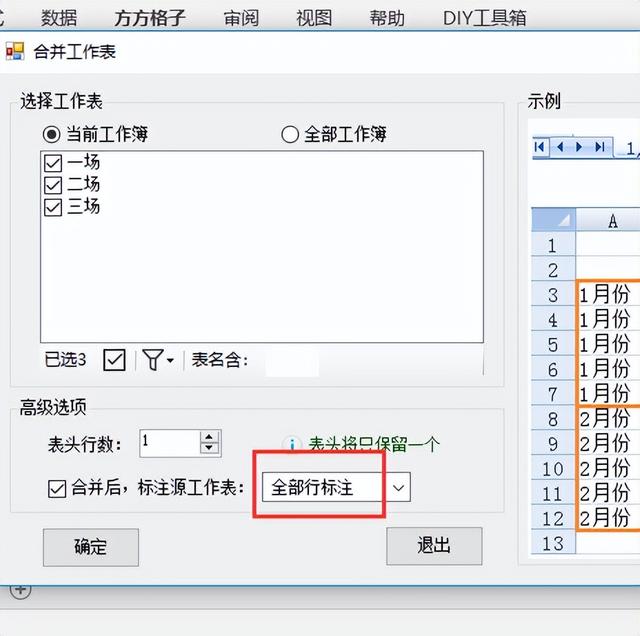Click the previous-sheet arrow in 示例
640x636 pixels.
point(560,147)
